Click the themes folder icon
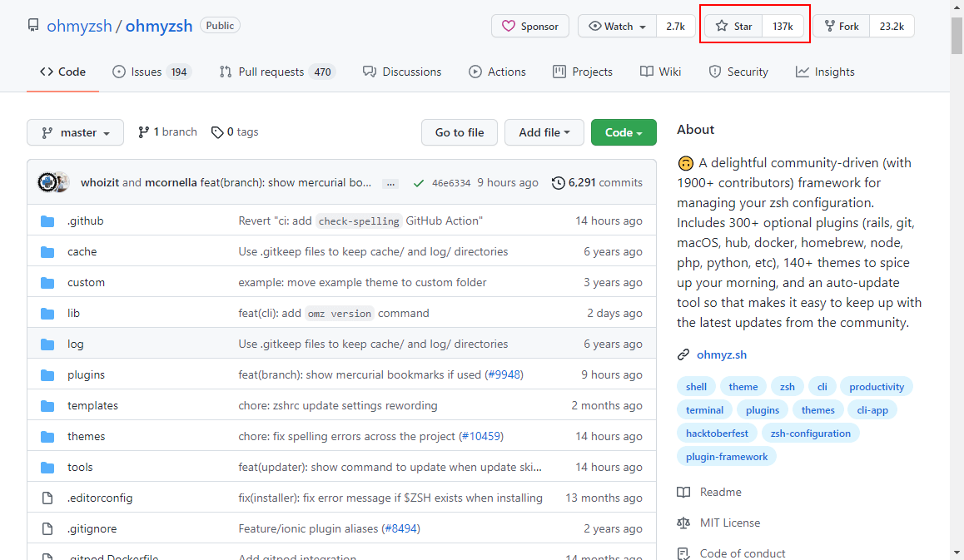964x560 pixels. pyautogui.click(x=47, y=437)
